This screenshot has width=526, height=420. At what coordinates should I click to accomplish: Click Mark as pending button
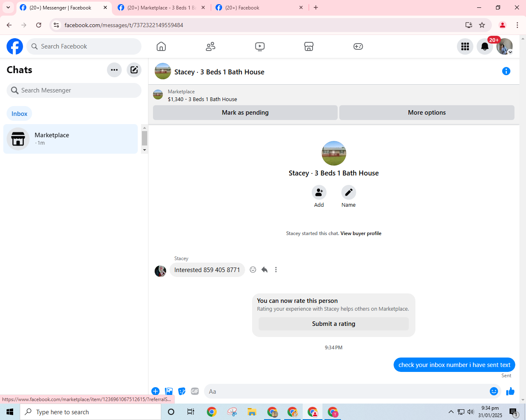pos(245,113)
